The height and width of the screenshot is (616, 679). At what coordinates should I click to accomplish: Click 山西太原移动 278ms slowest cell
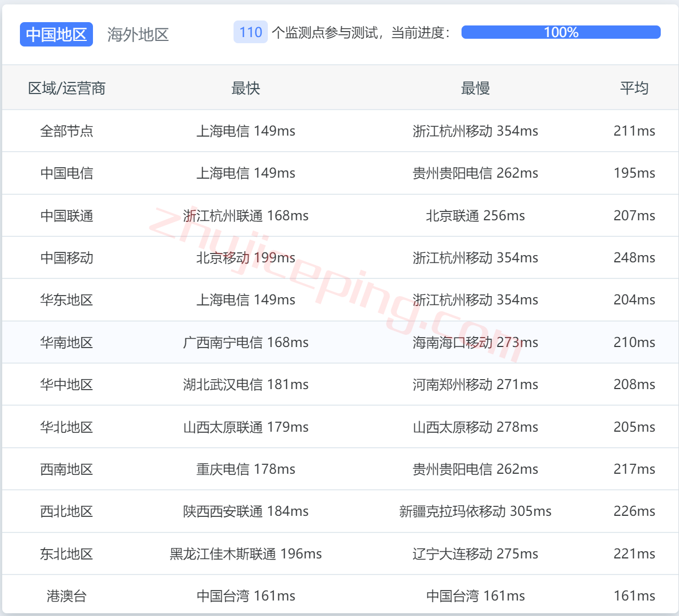475,427
